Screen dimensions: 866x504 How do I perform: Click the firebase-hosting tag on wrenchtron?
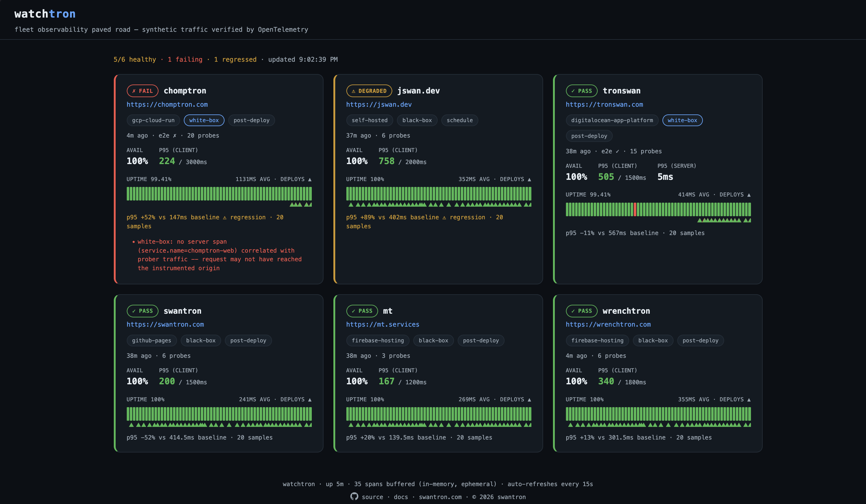coord(597,340)
